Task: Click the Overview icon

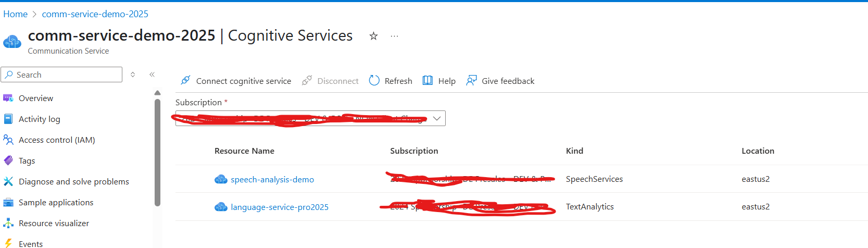Action: pyautogui.click(x=8, y=98)
